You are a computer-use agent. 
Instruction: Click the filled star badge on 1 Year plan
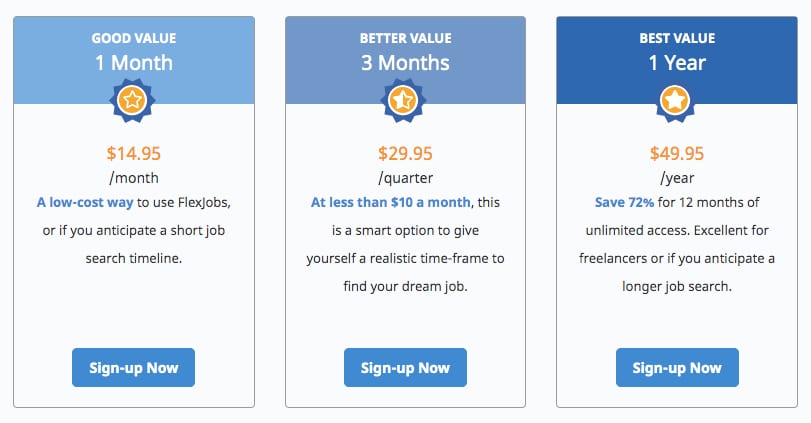[x=675, y=100]
